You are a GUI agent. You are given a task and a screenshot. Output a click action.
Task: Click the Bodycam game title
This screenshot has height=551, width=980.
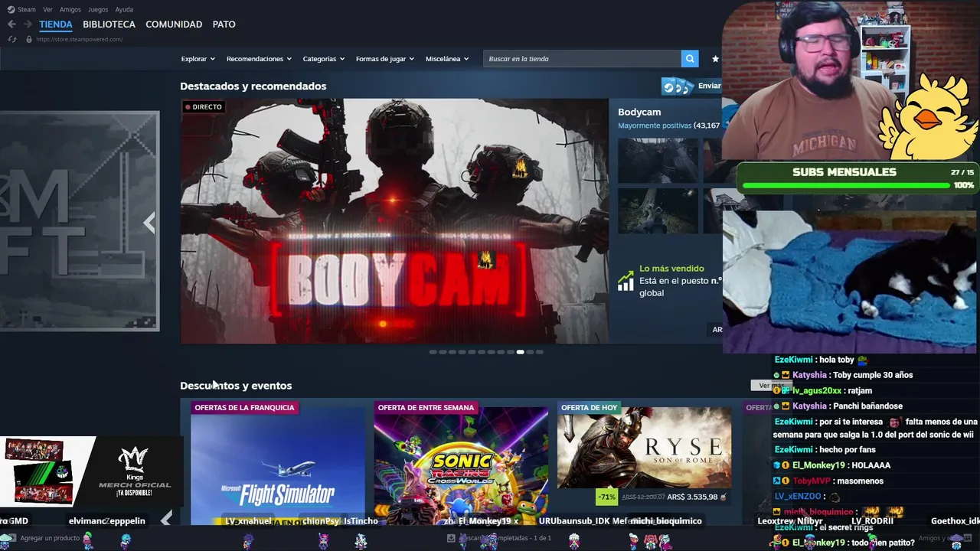tap(639, 112)
